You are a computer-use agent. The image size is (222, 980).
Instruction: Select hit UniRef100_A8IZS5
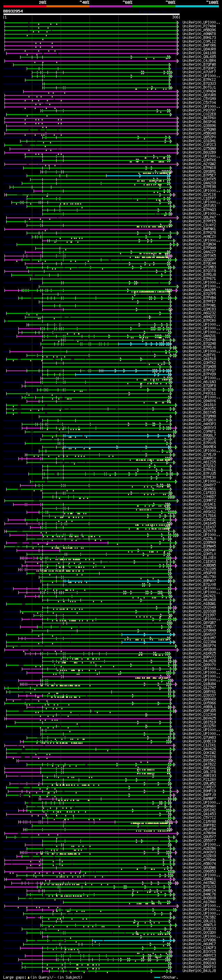click(x=199, y=462)
